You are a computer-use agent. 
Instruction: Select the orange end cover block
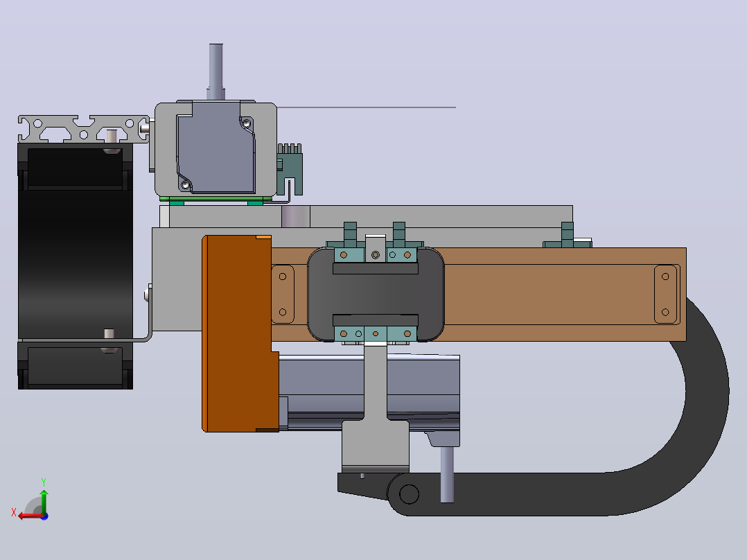pos(238,333)
